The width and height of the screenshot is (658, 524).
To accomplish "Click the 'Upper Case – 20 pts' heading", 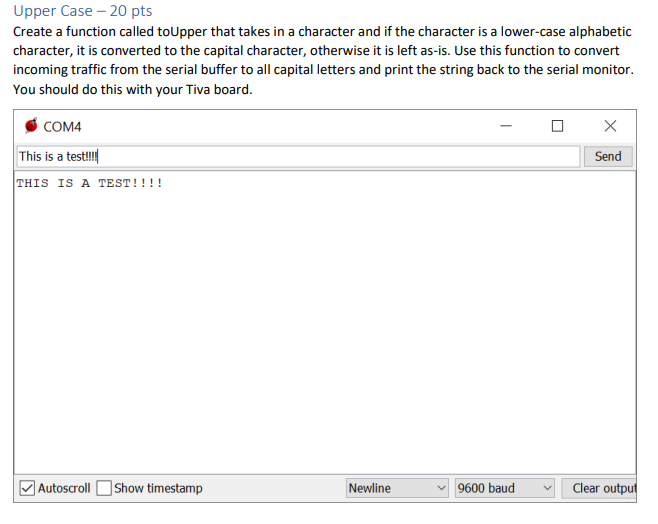I will click(x=83, y=11).
